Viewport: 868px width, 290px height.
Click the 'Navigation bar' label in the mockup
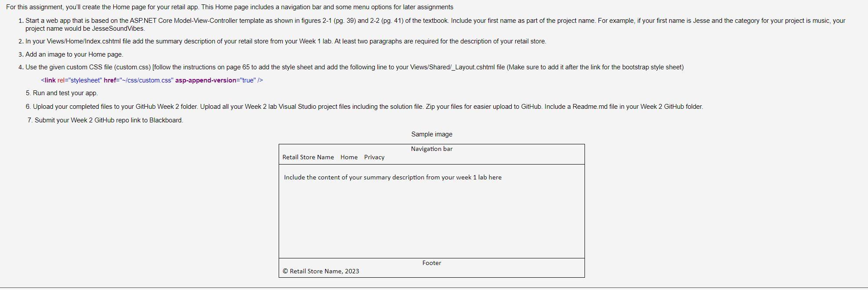(x=431, y=149)
